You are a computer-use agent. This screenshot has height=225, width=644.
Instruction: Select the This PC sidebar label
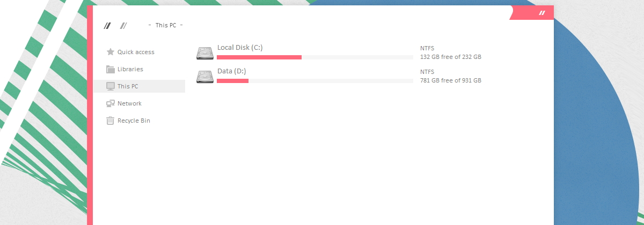(x=128, y=86)
